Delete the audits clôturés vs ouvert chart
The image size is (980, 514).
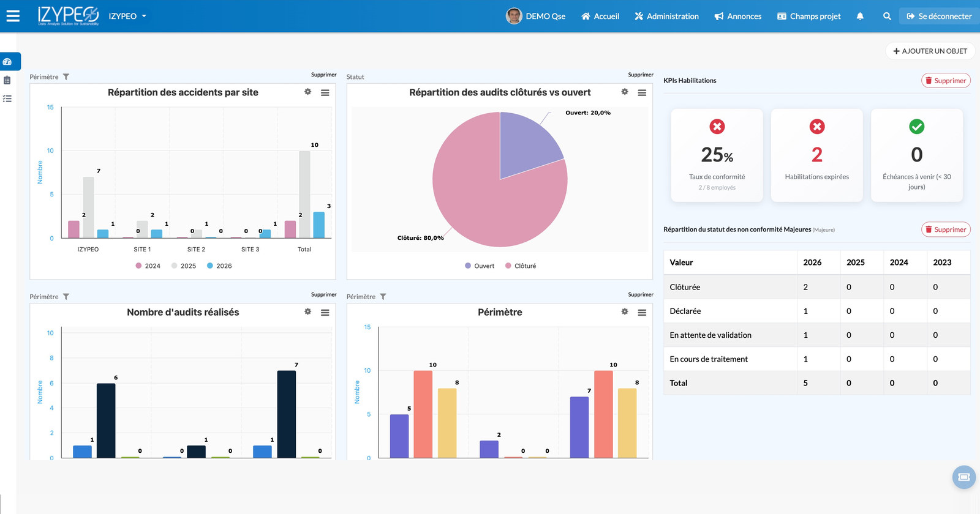641,75
